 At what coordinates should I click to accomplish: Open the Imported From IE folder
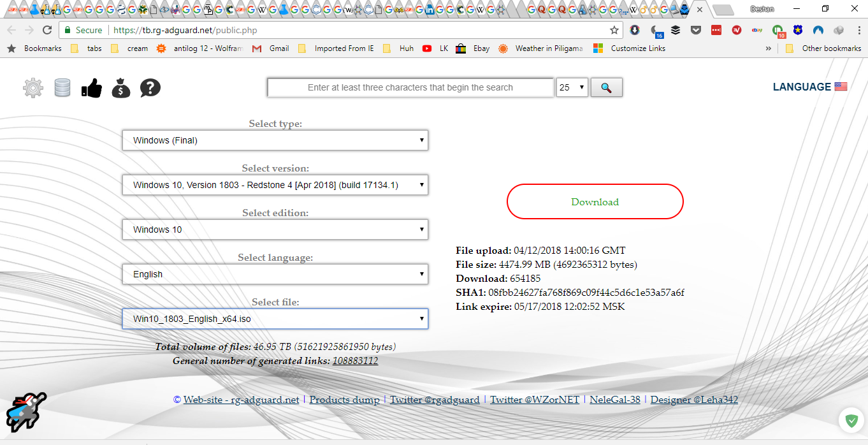(336, 48)
